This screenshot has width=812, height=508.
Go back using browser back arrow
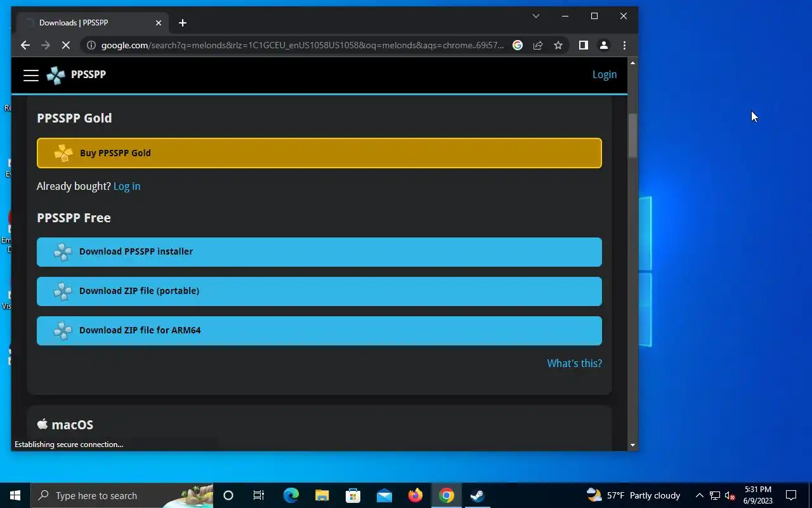click(x=25, y=45)
